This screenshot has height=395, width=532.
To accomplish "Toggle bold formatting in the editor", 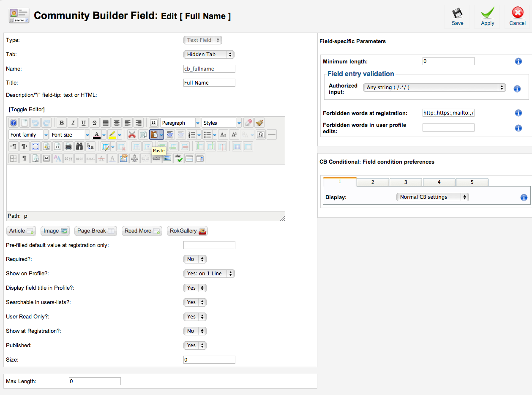I will 62,123.
